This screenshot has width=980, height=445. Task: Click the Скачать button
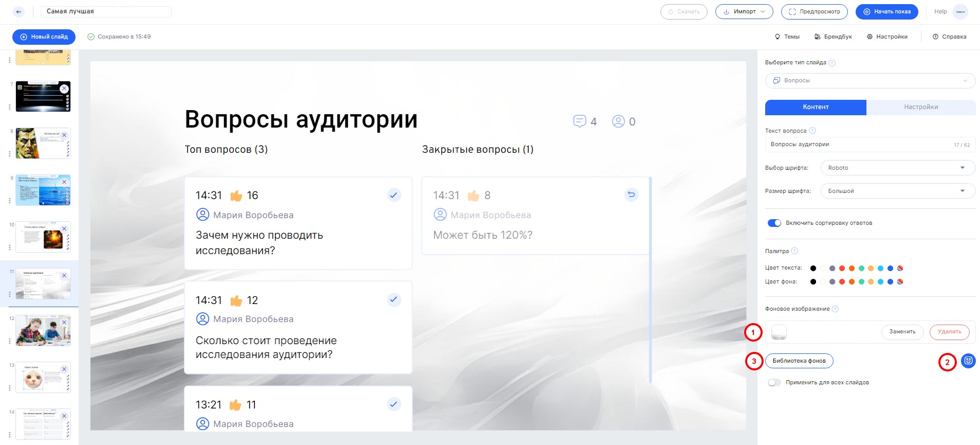[x=683, y=11]
